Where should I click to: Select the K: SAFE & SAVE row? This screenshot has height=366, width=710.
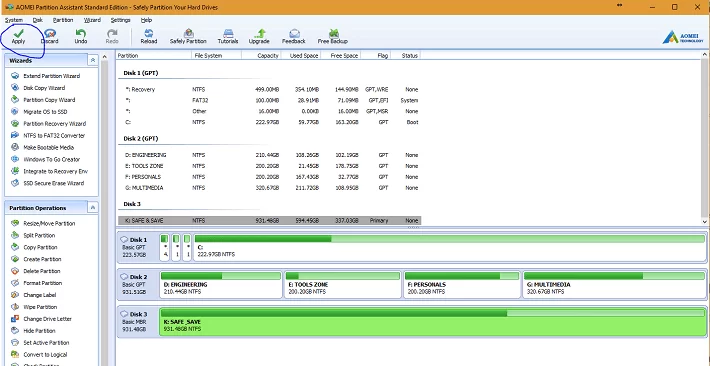269,221
